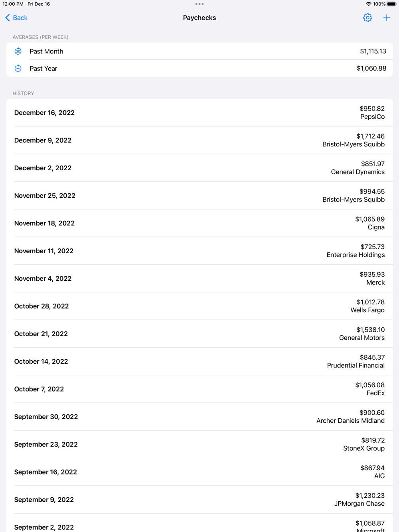
Task: Open the December 16, 2022 PepsiCo paycheck
Action: click(199, 112)
